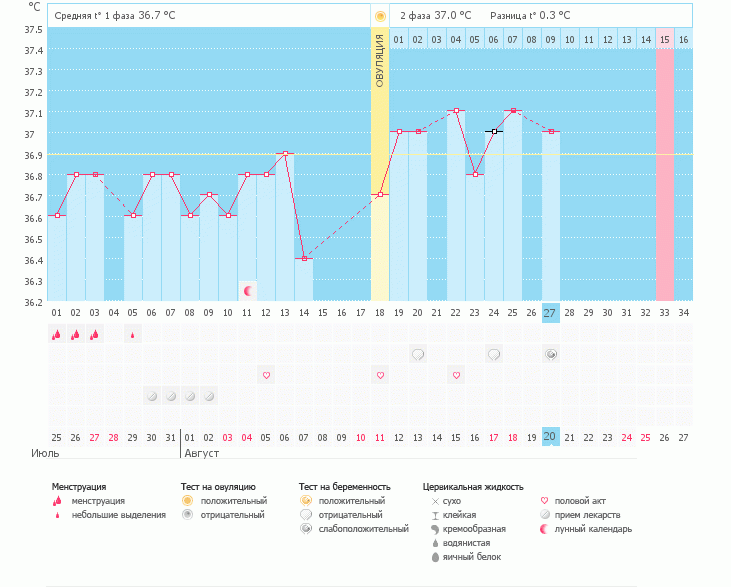Click the heart icon on cycle day 12
This screenshot has height=587, width=731.
coord(266,375)
